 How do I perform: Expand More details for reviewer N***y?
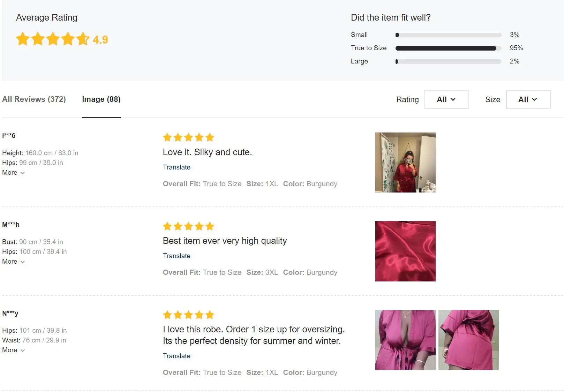tap(13, 350)
